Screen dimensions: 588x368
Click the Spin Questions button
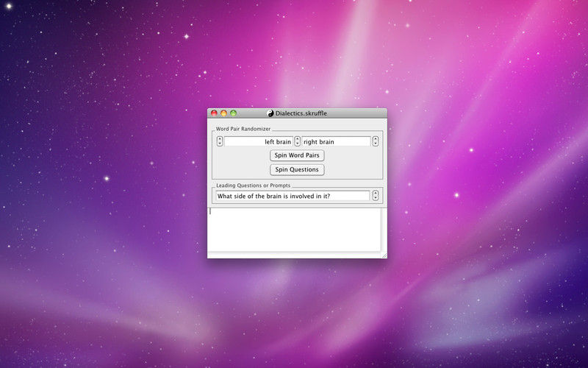[297, 169]
